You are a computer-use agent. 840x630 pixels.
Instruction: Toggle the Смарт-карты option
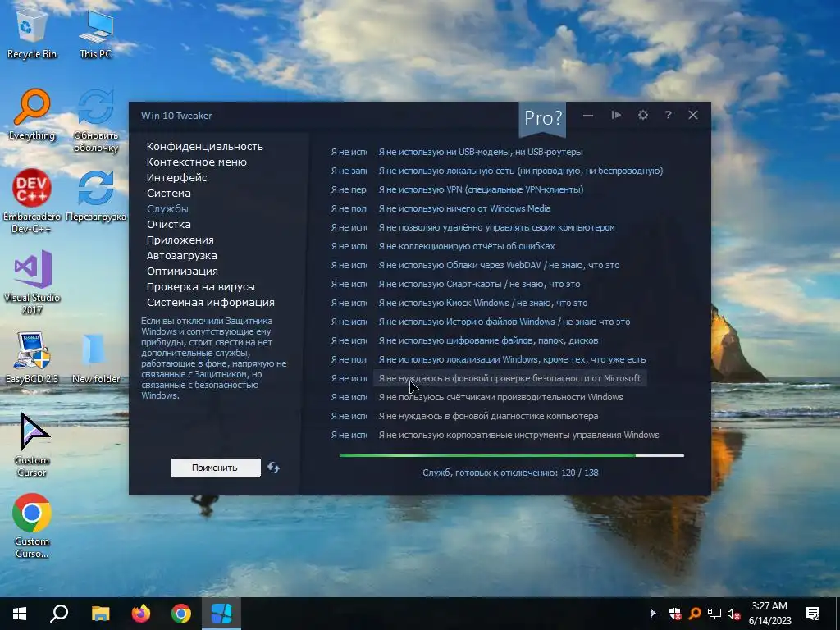[x=479, y=283]
